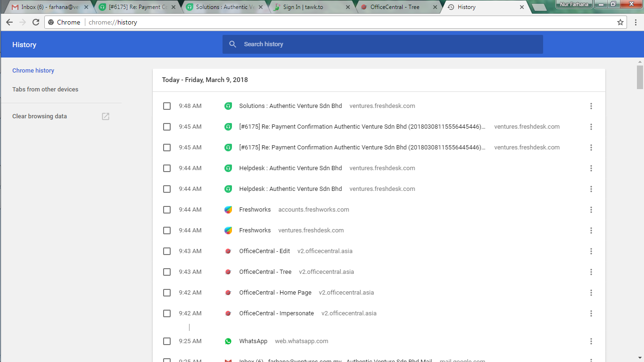Click the browser back arrow
Viewport: 644px width, 362px height.
(9, 22)
